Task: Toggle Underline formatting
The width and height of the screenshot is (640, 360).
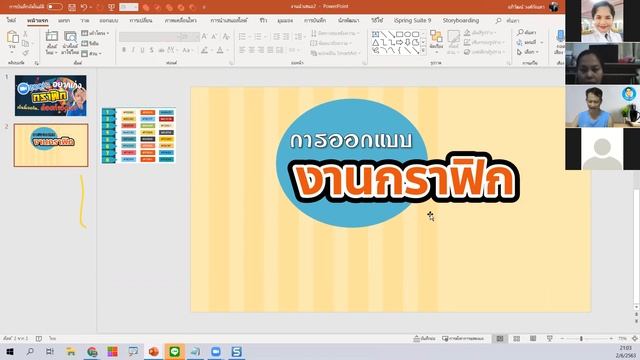Action: pyautogui.click(x=142, y=50)
